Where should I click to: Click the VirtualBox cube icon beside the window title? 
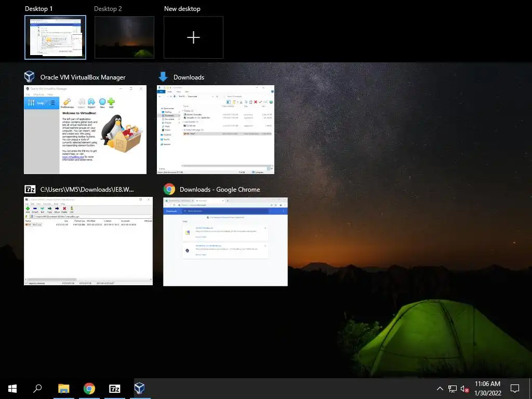(30, 77)
